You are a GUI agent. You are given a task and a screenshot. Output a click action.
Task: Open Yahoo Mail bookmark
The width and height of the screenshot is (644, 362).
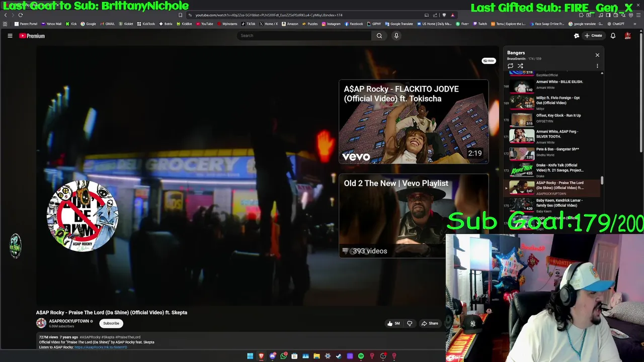[x=51, y=24]
